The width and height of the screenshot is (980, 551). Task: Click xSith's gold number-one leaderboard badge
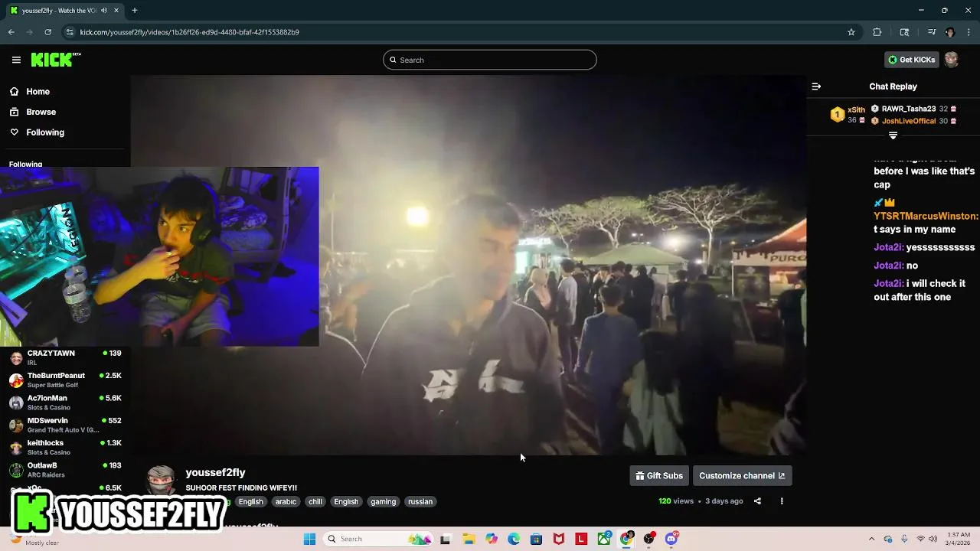pos(837,115)
